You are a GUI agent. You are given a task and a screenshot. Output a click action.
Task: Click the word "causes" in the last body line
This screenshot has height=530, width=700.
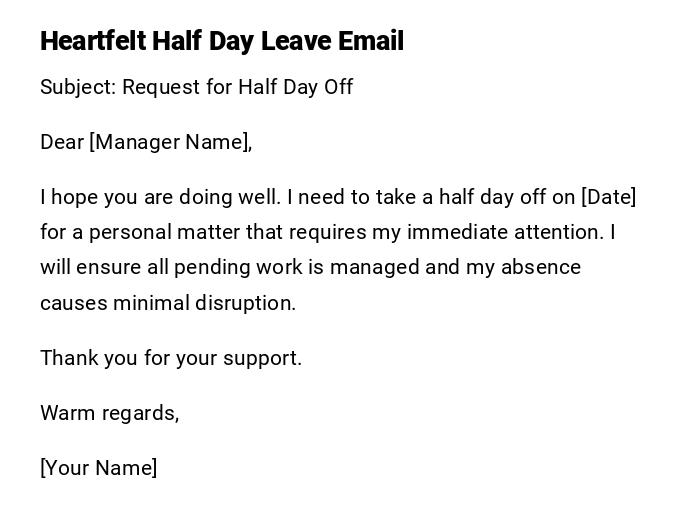tap(73, 303)
